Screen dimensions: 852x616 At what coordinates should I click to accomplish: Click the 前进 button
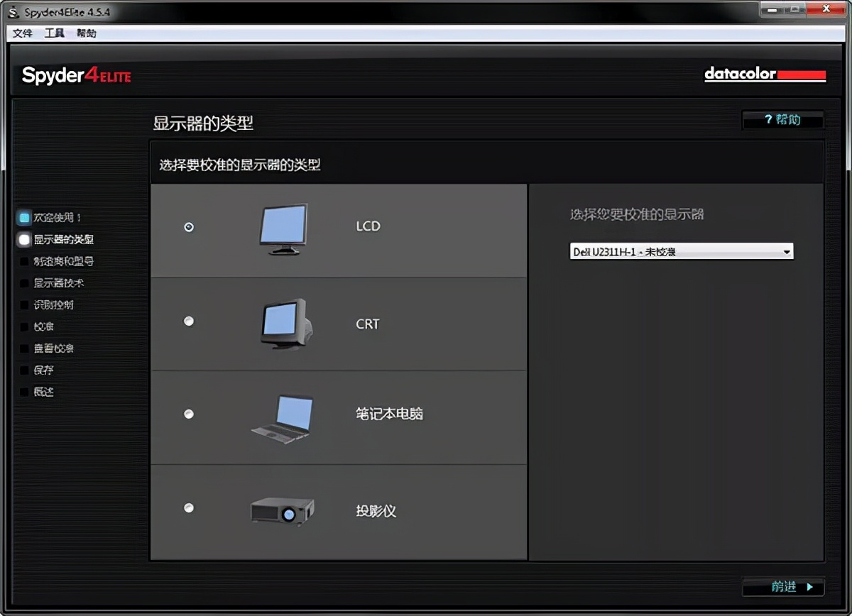[782, 587]
